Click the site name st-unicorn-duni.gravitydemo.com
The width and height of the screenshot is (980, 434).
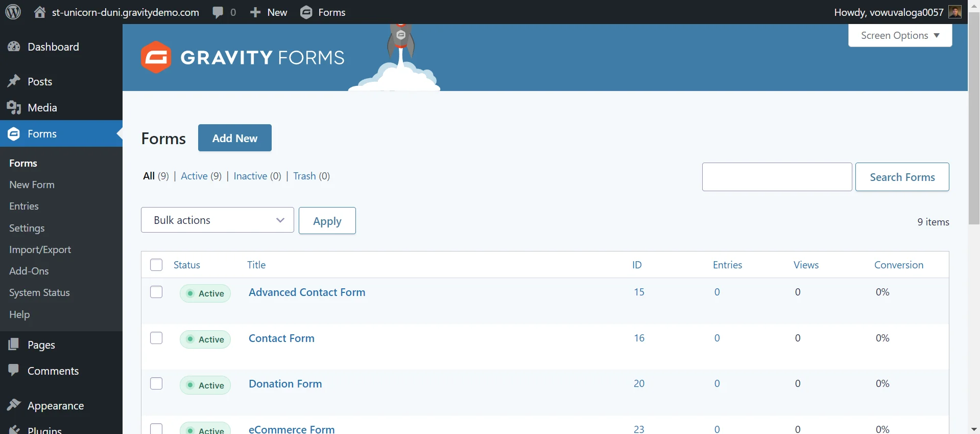tap(126, 12)
